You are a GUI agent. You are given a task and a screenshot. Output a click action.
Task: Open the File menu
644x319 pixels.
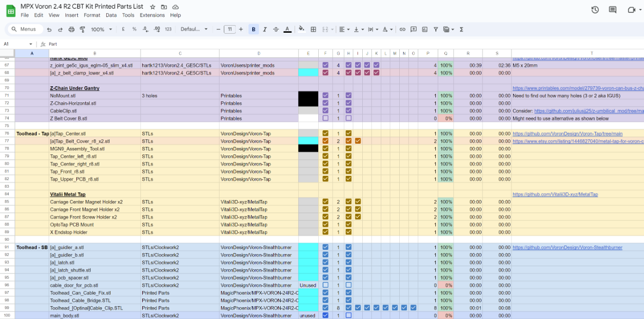[x=25, y=15]
